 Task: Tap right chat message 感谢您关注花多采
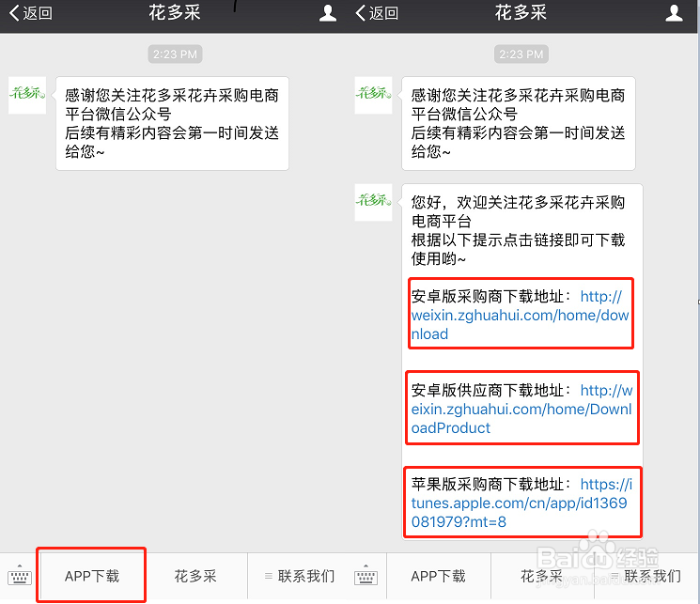pyautogui.click(x=519, y=123)
